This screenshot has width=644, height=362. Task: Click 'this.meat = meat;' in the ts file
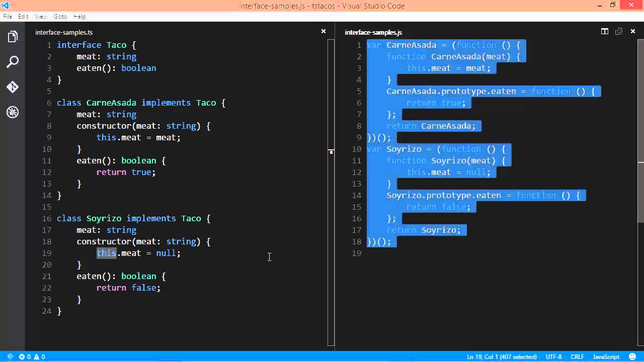pos(138,137)
